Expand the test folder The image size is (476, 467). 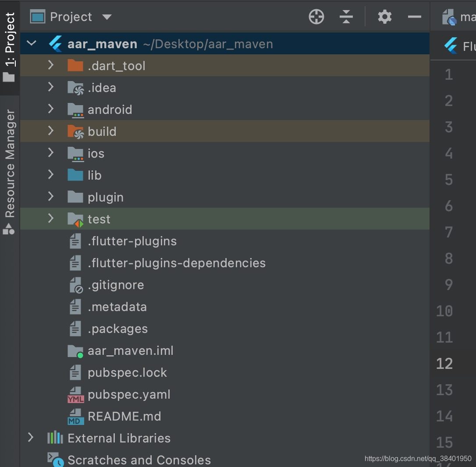point(51,218)
